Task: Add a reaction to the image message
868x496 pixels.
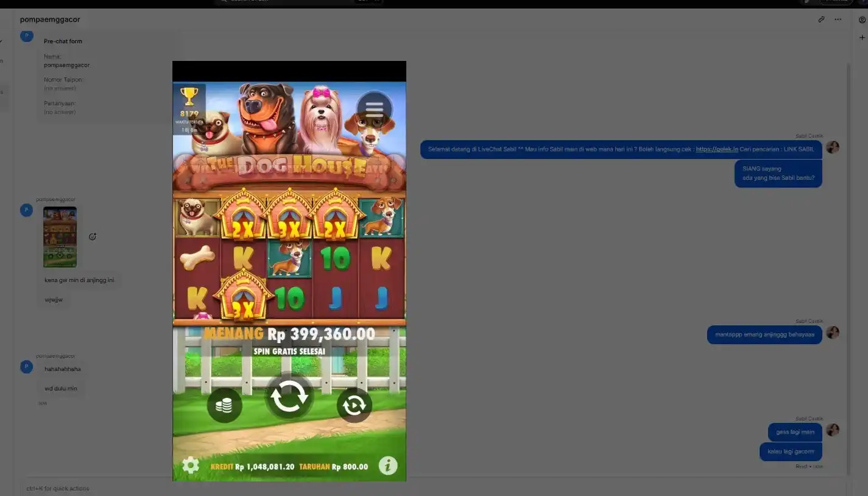Action: click(x=93, y=236)
